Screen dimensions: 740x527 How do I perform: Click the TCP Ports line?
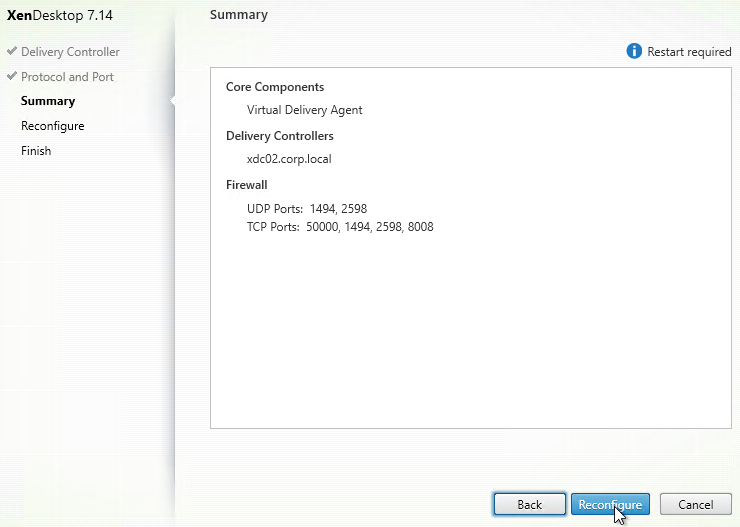340,227
